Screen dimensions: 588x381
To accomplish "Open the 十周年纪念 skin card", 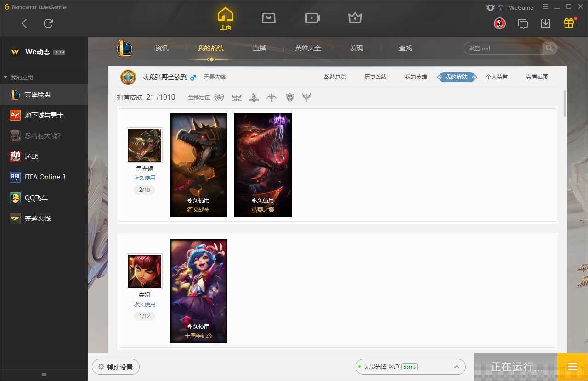I will (198, 291).
